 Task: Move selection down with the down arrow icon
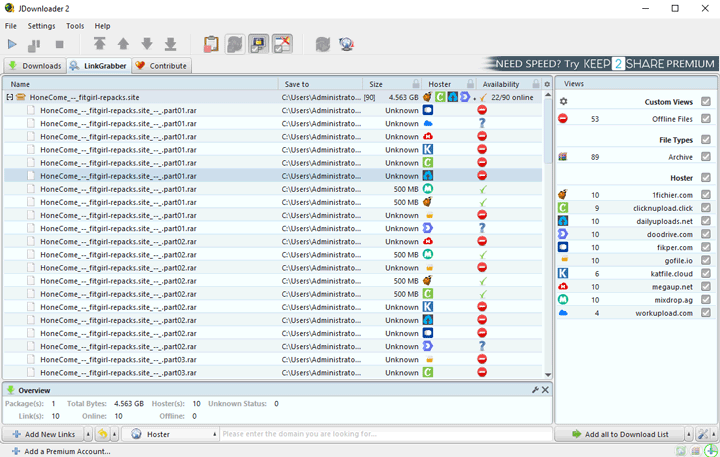pyautogui.click(x=147, y=44)
